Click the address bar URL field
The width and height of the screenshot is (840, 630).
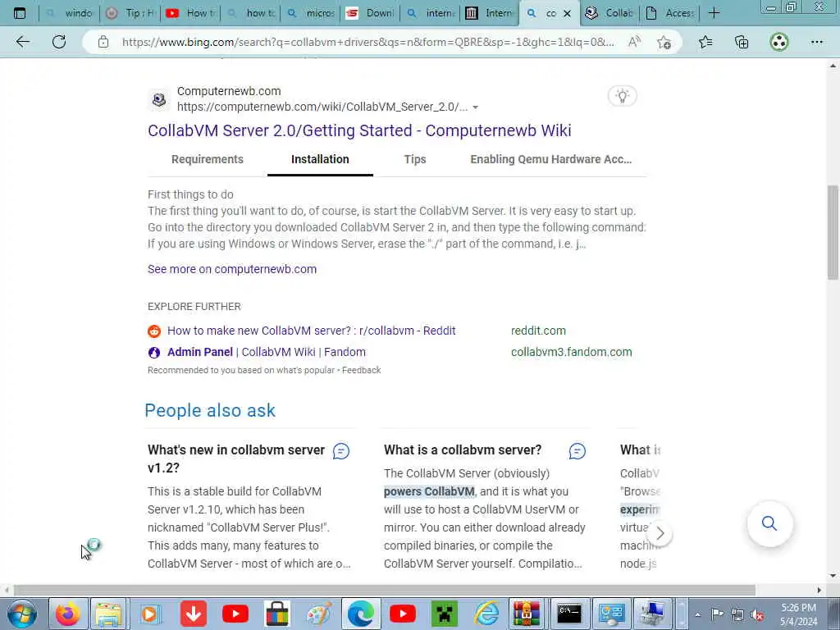[367, 42]
